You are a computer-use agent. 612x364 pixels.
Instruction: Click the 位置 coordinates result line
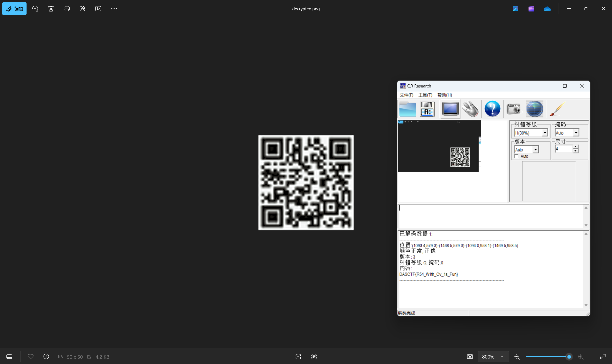[x=459, y=245]
